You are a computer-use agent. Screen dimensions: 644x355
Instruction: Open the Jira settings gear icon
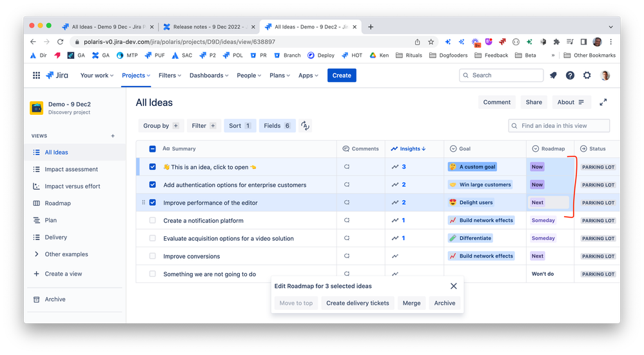tap(587, 76)
